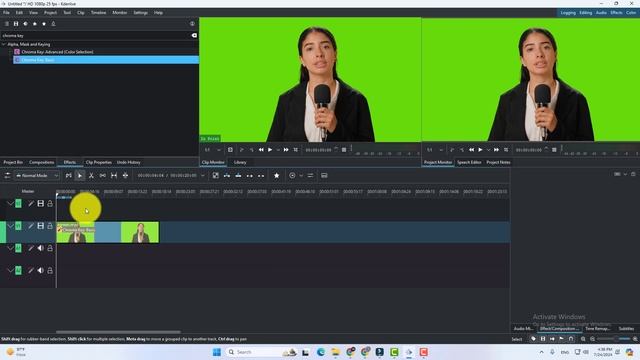Click the Insert clip zone icon
The height and width of the screenshot is (360, 640).
227,176
